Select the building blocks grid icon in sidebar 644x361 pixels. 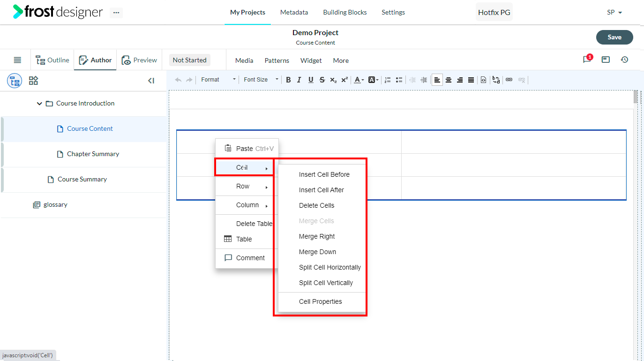(x=33, y=81)
